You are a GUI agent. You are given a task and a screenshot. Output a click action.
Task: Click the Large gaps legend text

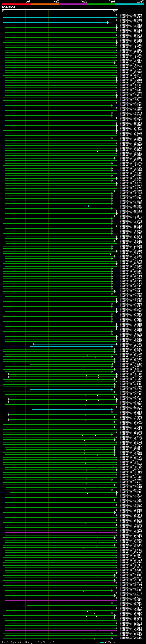[x=28, y=642]
